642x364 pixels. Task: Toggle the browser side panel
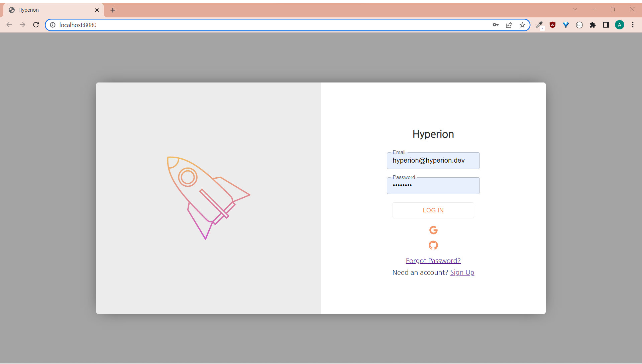[x=606, y=25]
